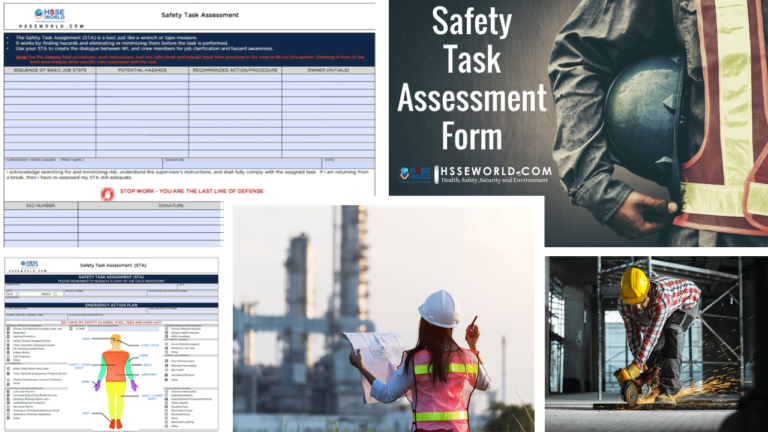Click 'POTENTIAL HAZARDS' column header

[x=142, y=70]
